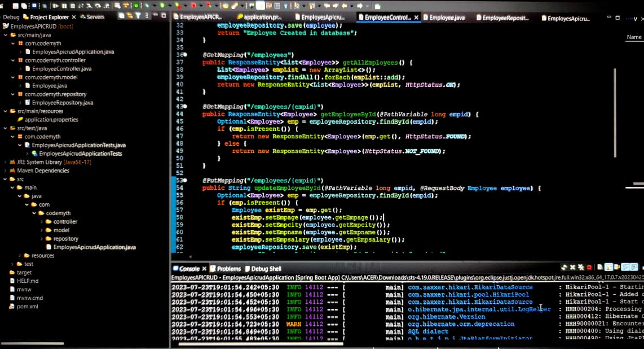Expand the JRE System Library node
Screen dimensions: 644x349
pyautogui.click(x=6, y=163)
